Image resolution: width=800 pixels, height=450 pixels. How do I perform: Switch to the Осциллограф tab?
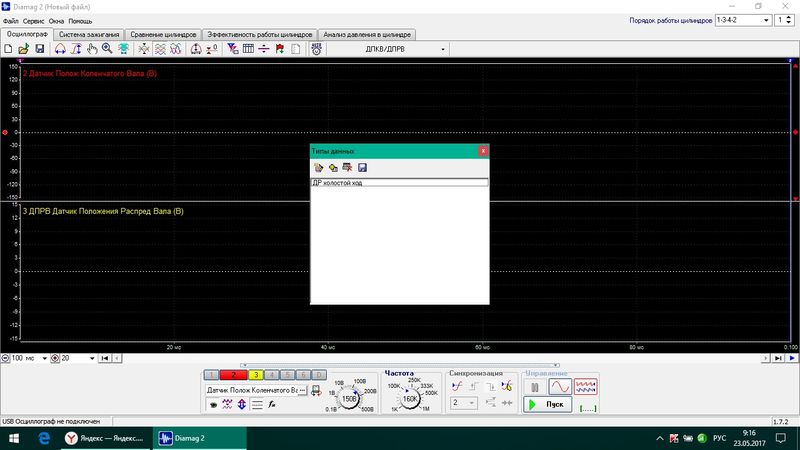pyautogui.click(x=27, y=34)
